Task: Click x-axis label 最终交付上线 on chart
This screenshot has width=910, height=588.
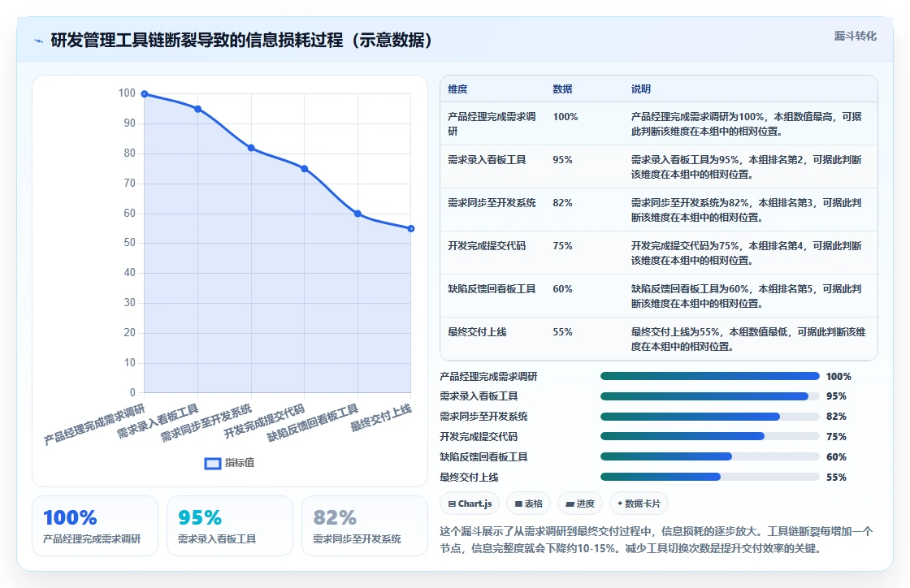Action: (381, 417)
